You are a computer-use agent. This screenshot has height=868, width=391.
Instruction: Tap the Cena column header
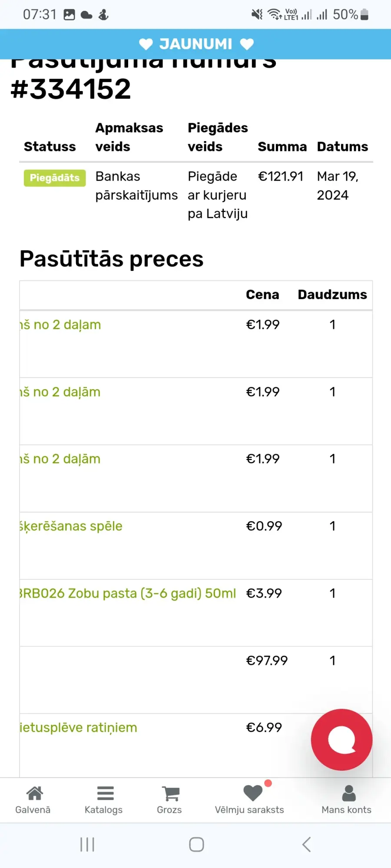[262, 295]
